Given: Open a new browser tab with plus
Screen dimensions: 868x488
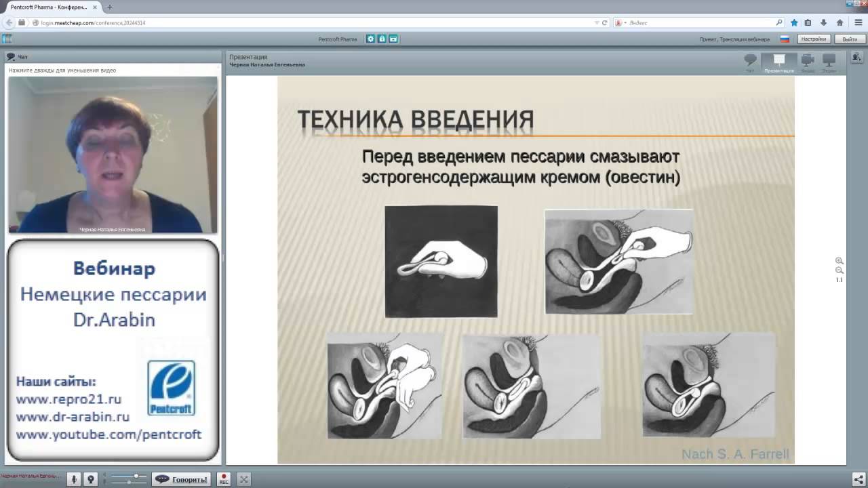Looking at the screenshot, I should click(110, 7).
